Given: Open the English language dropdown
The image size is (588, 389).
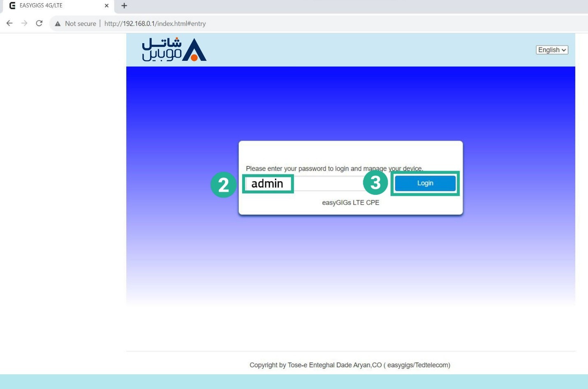Looking at the screenshot, I should point(552,50).
